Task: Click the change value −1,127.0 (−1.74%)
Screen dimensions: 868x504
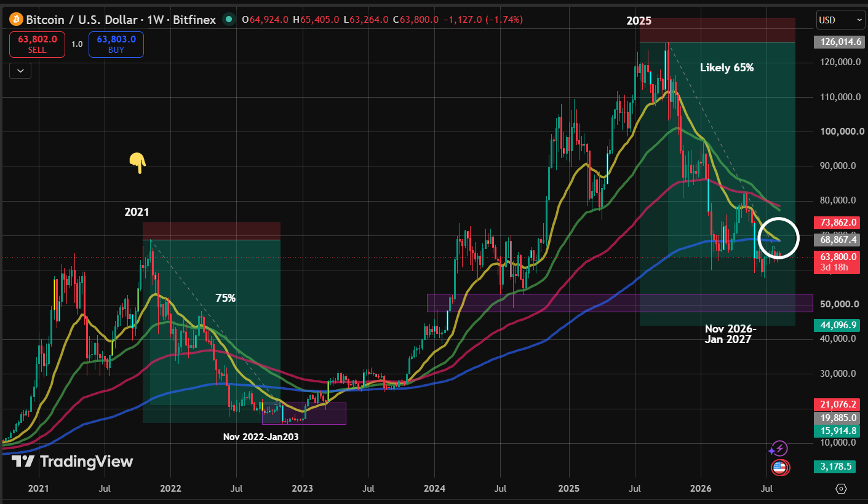Action: [x=482, y=20]
